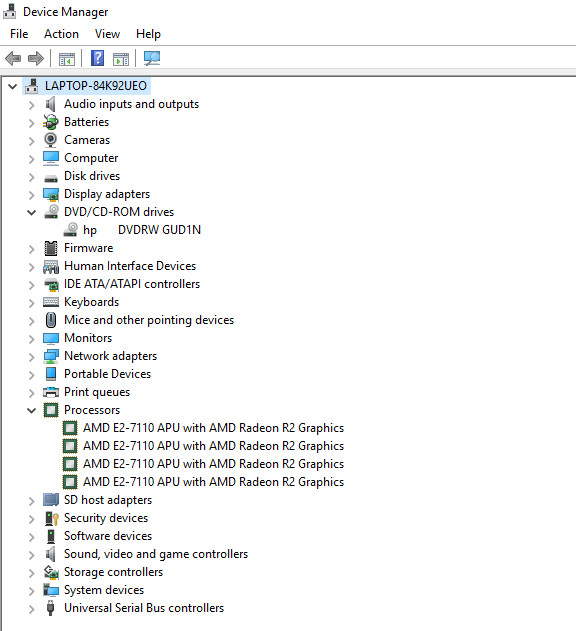This screenshot has height=631, width=576.
Task: Click the Cameras webcam icon
Action: coord(51,140)
